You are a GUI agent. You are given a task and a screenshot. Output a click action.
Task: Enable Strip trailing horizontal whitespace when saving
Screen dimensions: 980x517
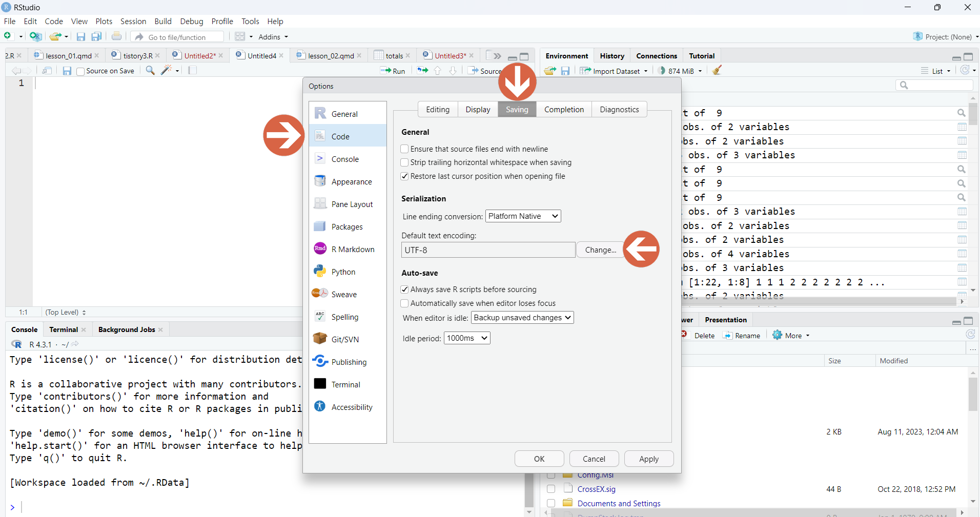tap(404, 162)
